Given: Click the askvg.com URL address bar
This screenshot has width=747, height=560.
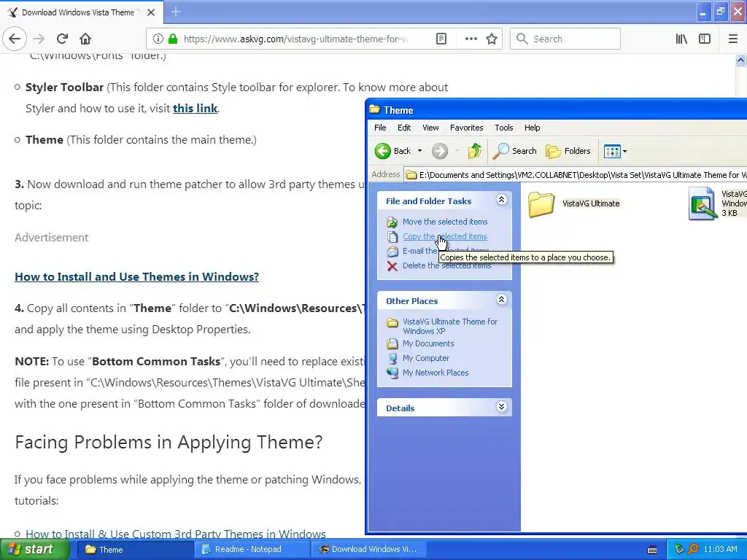Looking at the screenshot, I should click(x=296, y=39).
